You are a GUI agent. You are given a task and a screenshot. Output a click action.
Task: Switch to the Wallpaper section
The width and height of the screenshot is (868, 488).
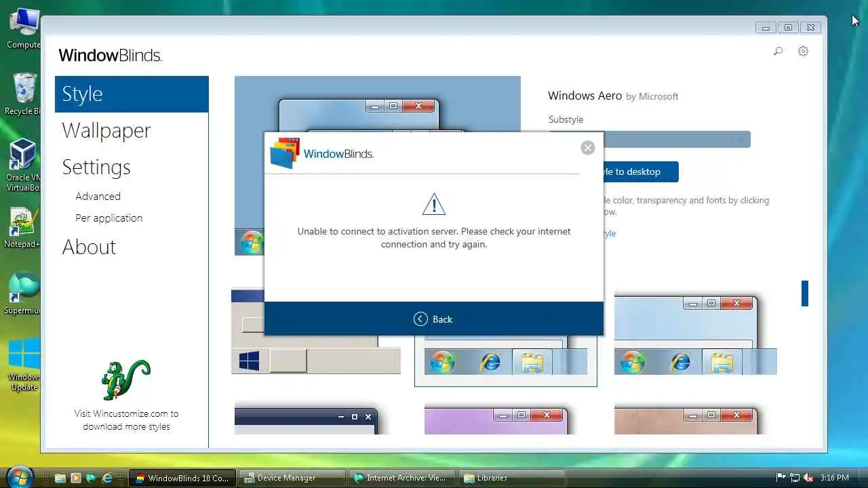[x=106, y=130]
